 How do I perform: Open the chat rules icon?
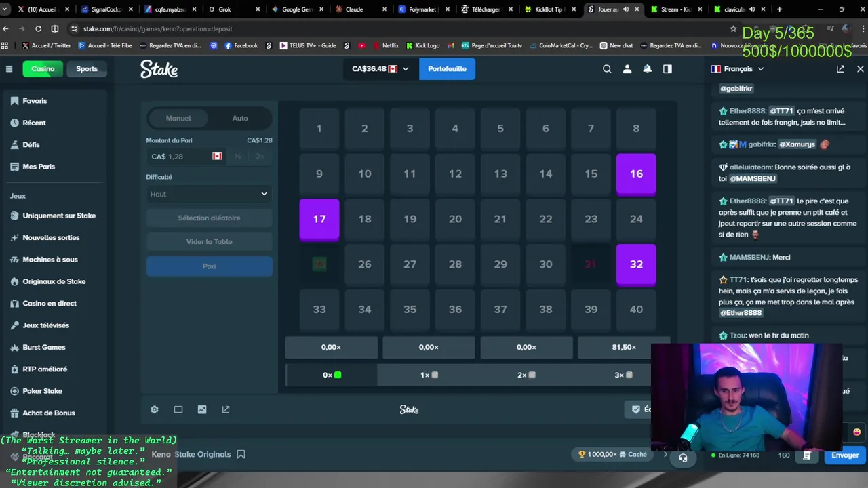pyautogui.click(x=807, y=455)
